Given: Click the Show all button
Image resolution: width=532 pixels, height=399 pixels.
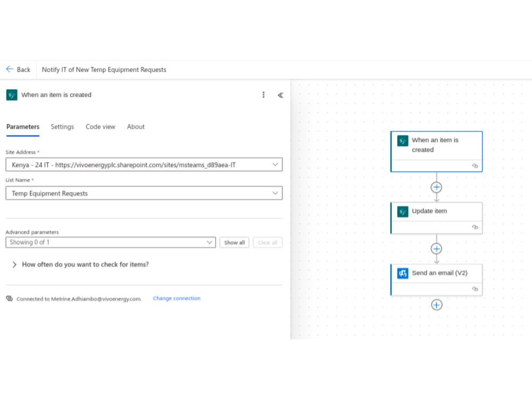Looking at the screenshot, I should point(234,242).
